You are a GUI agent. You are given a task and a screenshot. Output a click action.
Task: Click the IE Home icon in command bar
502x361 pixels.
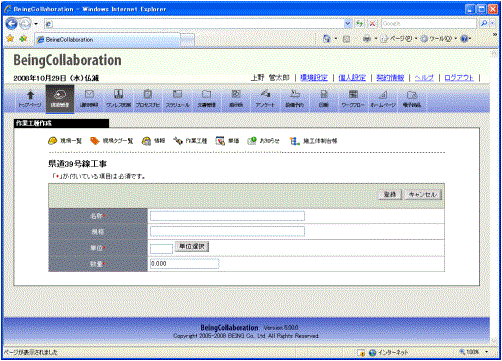click(x=326, y=39)
